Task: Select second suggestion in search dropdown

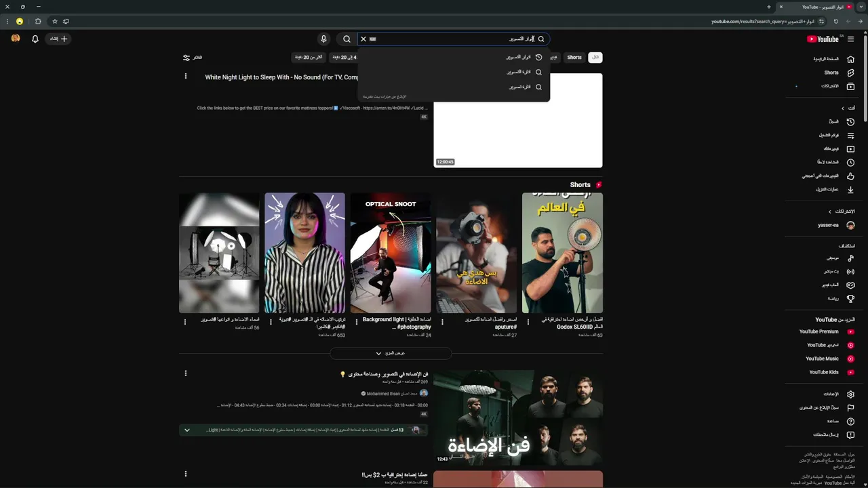Action: pyautogui.click(x=454, y=72)
